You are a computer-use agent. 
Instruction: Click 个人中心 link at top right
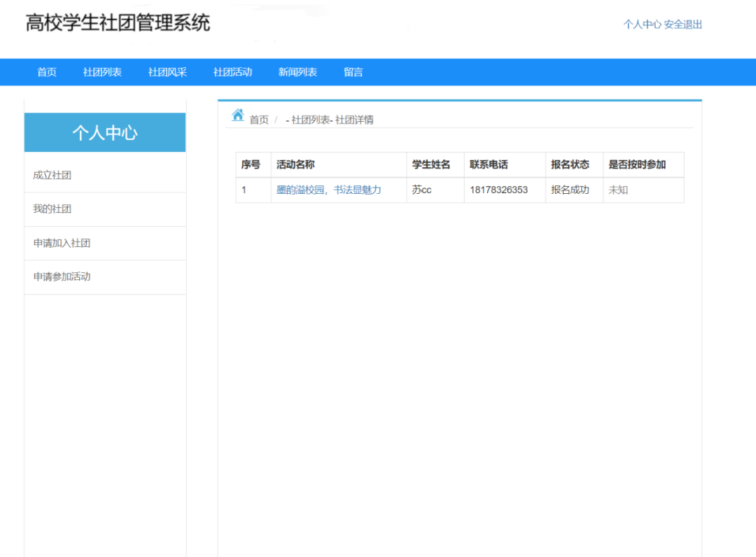pyautogui.click(x=642, y=24)
